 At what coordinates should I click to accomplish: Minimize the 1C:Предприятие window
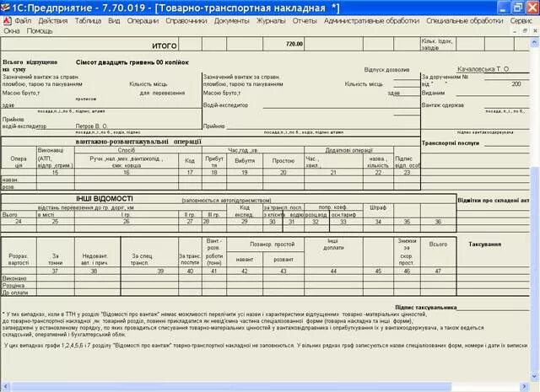click(503, 8)
